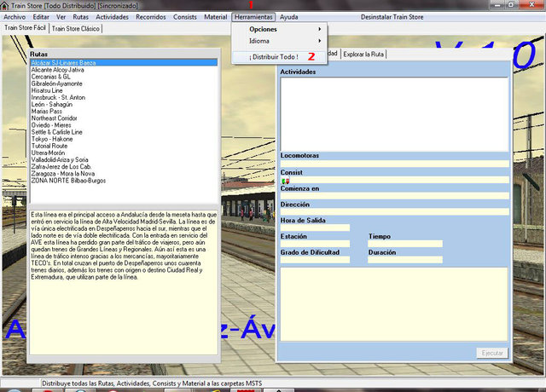Click the Train Store app icon in title bar
Screen dimensions: 546x392
click(x=5, y=5)
